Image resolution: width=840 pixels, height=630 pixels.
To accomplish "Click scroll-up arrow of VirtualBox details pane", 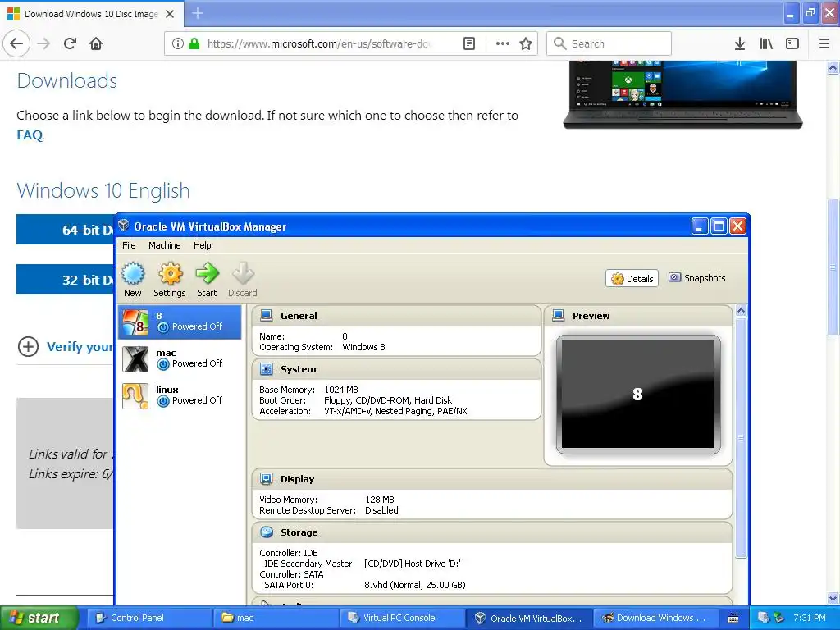I will click(742, 311).
